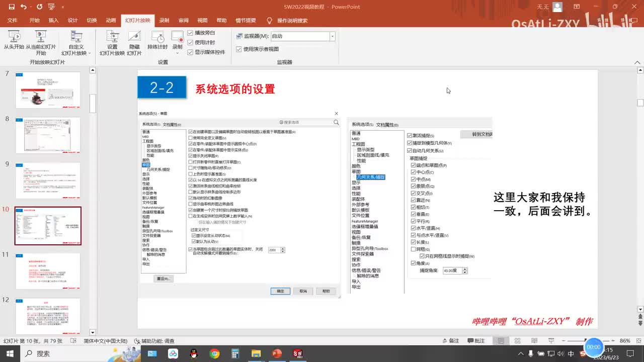The width and height of the screenshot is (644, 362).
Task: Click the 86% zoom level button
Action: 625,341
